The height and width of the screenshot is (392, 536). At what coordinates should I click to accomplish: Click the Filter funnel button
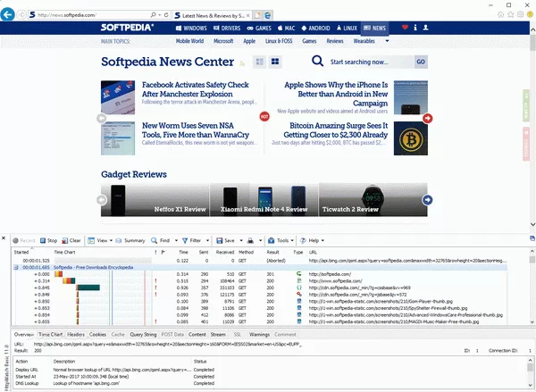(x=191, y=240)
